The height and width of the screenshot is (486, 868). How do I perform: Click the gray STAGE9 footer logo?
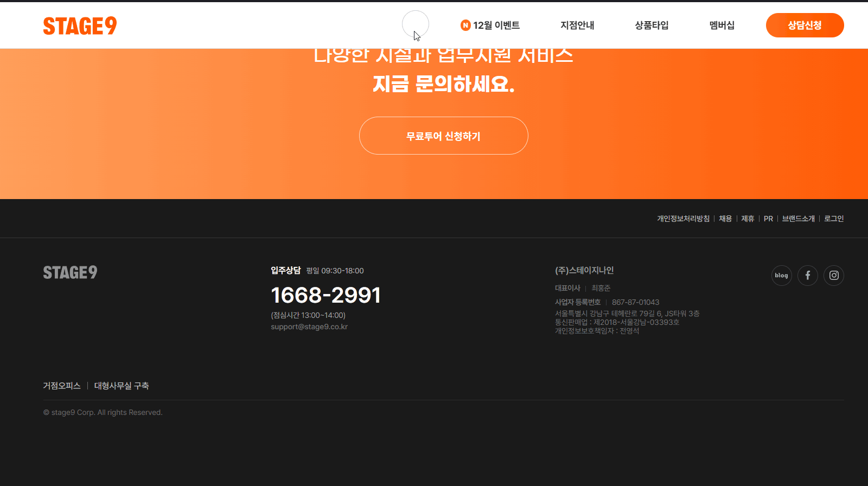70,272
